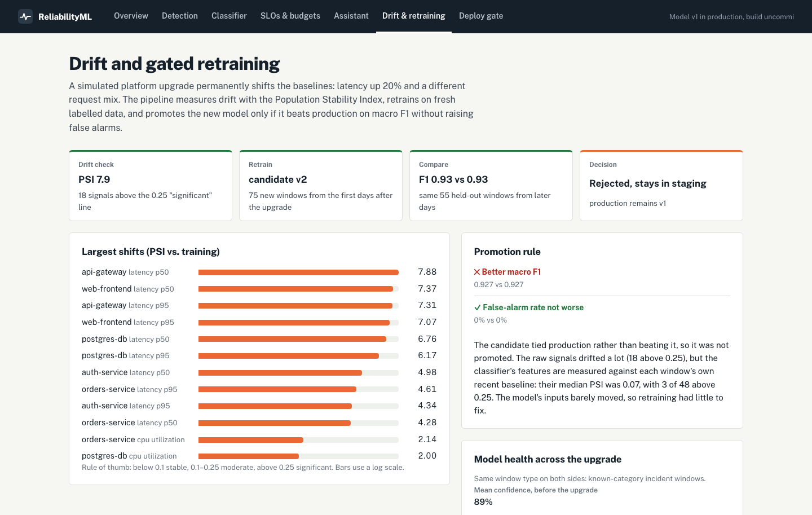The image size is (812, 515).
Task: Click the 0.927 vs 0.927 comparison
Action: [x=499, y=285]
